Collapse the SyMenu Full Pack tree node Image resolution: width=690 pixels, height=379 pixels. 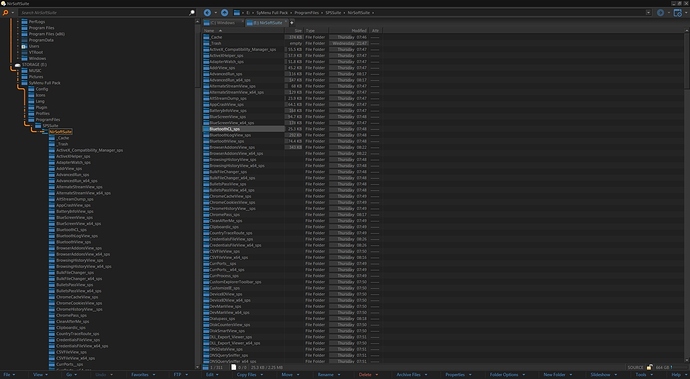click(18, 83)
